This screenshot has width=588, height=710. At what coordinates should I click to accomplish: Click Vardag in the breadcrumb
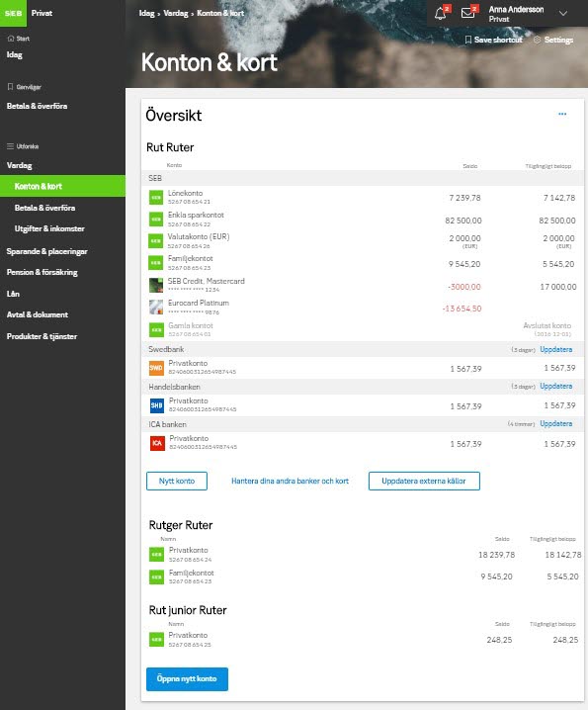click(176, 13)
